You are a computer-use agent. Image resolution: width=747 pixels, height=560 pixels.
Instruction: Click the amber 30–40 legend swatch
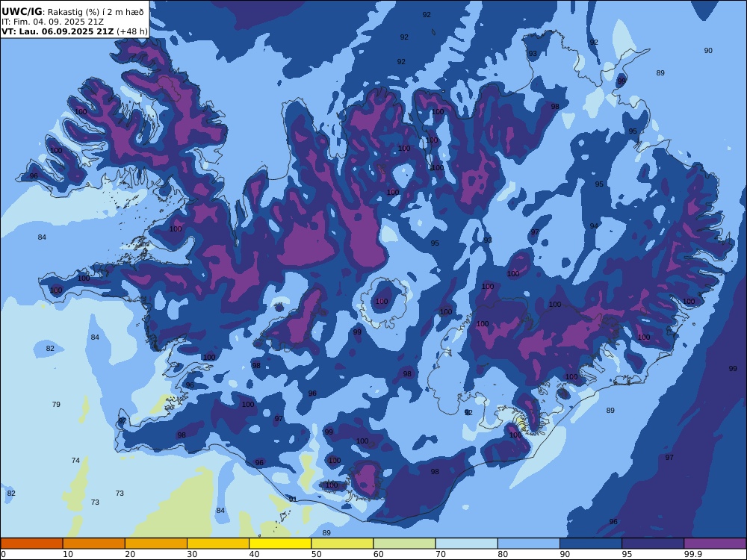coord(218,544)
